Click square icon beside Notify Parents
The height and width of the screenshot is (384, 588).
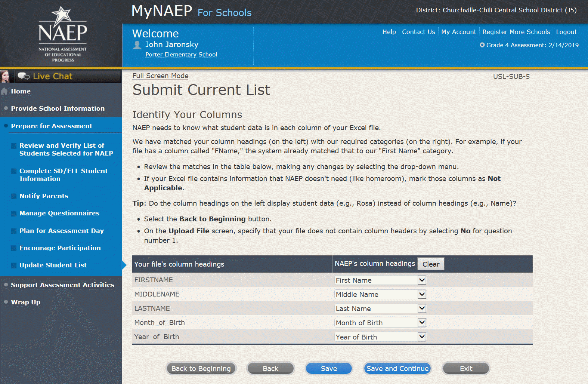coord(13,196)
